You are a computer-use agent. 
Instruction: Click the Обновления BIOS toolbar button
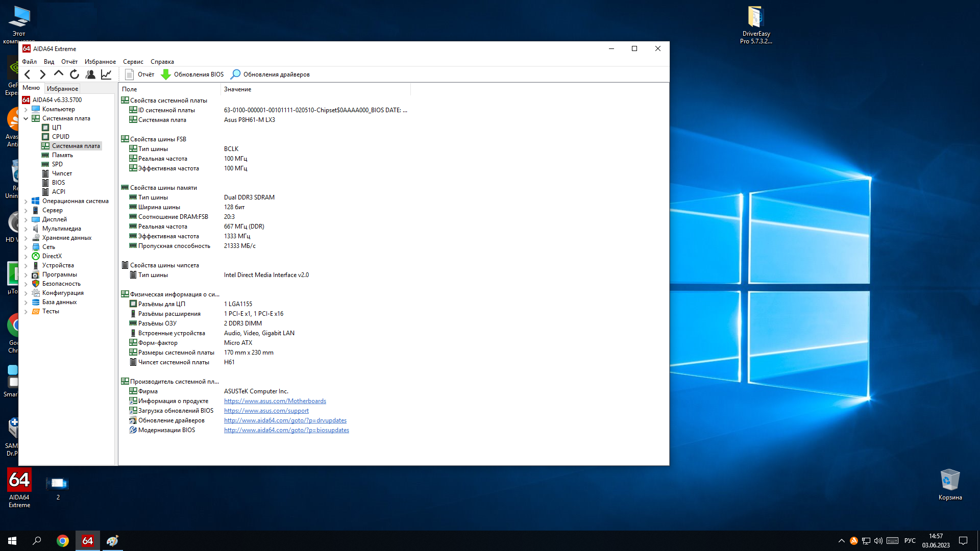[192, 74]
